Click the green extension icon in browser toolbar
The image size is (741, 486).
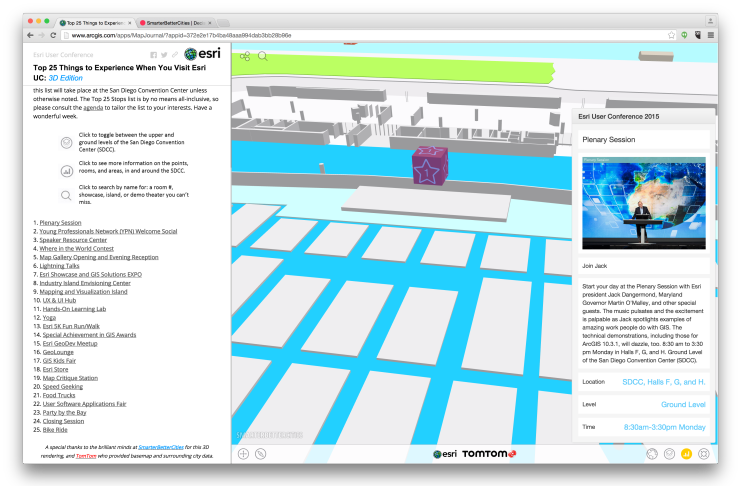tap(684, 35)
